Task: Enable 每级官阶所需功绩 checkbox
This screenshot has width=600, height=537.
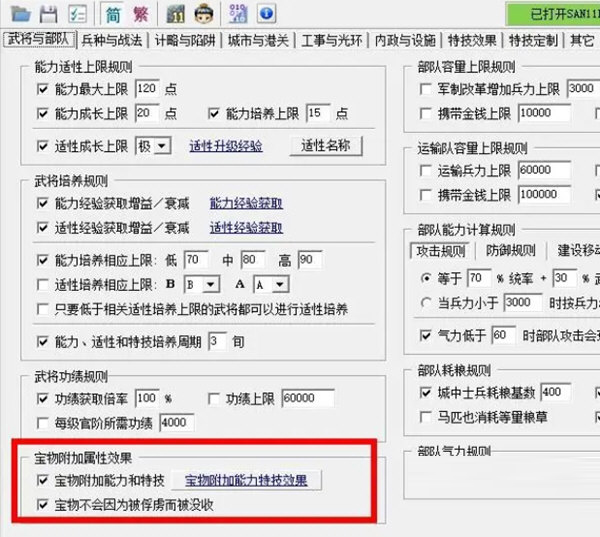Action: (42, 423)
